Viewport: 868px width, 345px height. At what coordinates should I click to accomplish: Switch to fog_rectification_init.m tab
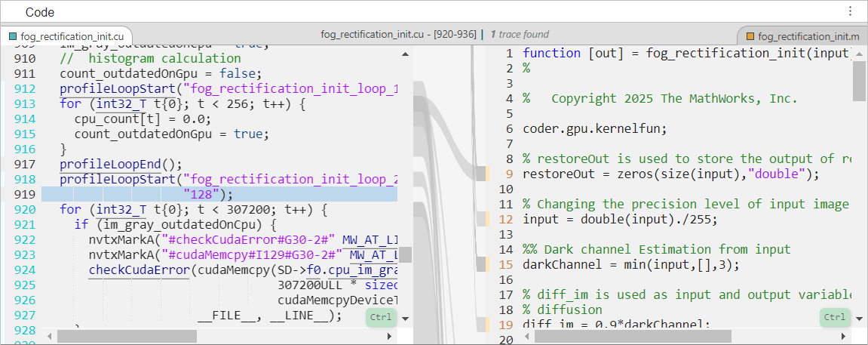[x=802, y=36]
